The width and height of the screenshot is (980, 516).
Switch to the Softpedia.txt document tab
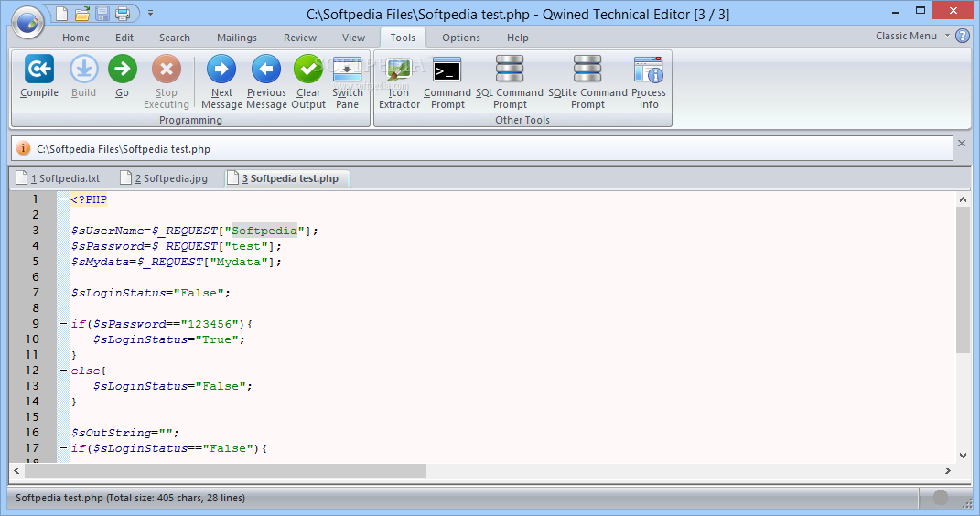tap(59, 178)
